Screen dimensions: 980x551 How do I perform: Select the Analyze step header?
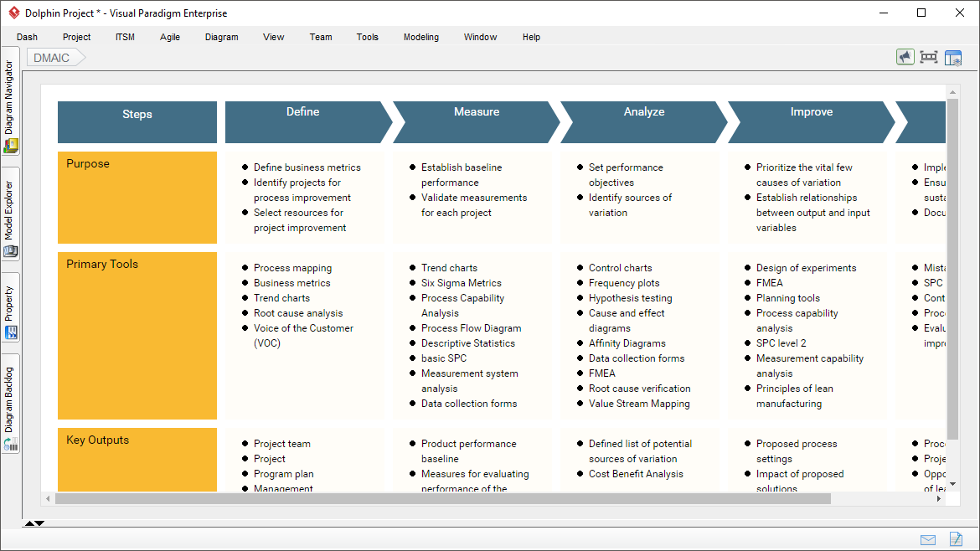644,122
